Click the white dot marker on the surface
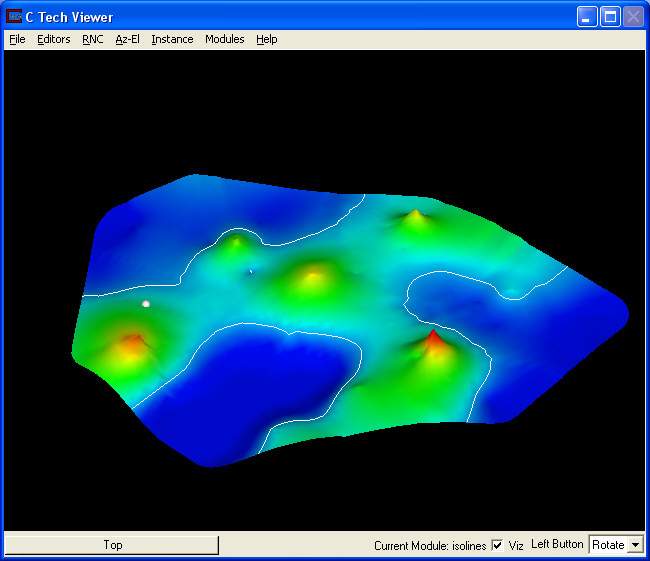 coord(146,304)
